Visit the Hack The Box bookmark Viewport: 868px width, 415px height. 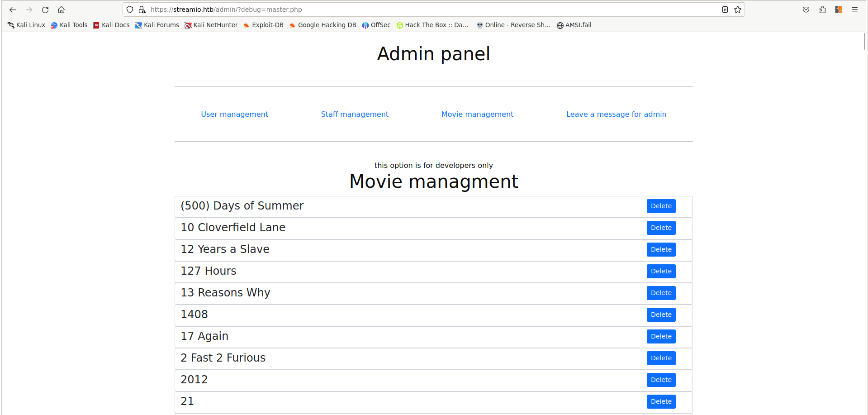click(432, 25)
